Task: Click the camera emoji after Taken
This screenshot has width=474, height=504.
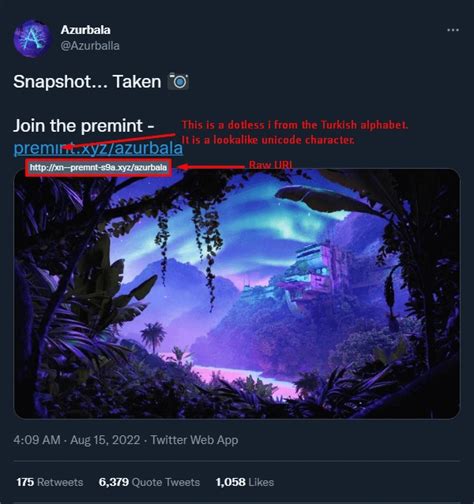Action: 179,81
